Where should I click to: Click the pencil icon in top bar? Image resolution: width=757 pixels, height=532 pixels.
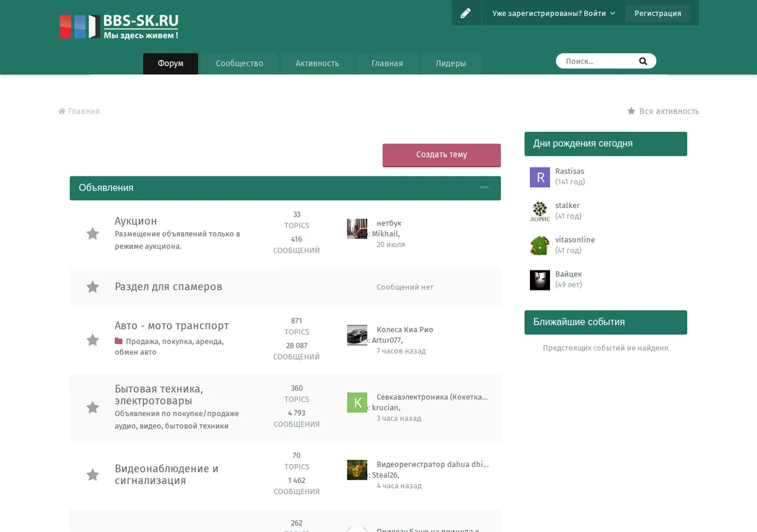click(466, 13)
